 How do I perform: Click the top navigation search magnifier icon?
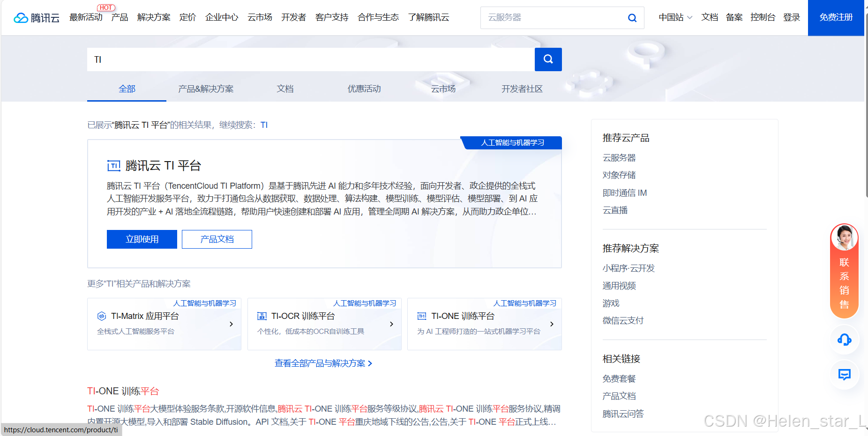[632, 18]
